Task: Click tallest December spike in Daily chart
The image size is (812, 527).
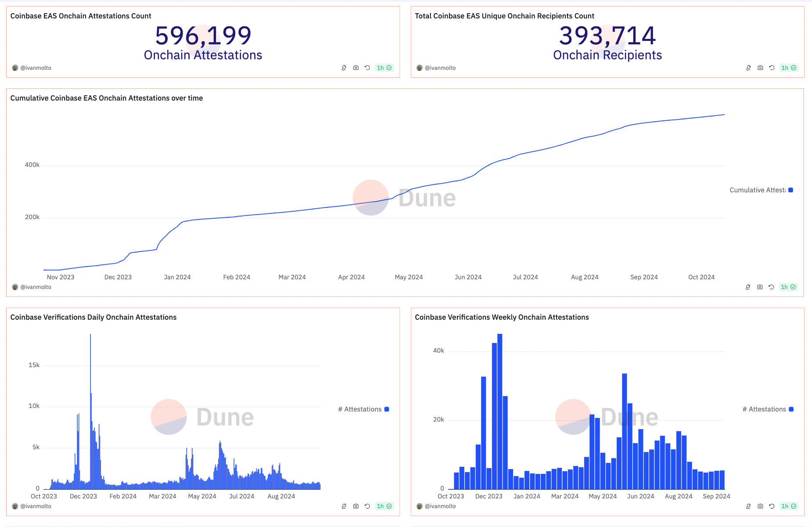Action: point(90,411)
